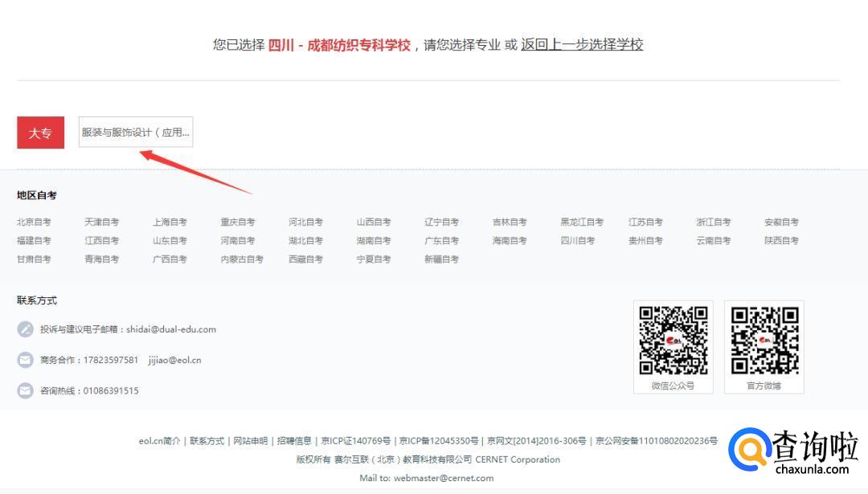Image resolution: width=868 pixels, height=494 pixels.
Task: Open 河南自考 link
Action: point(238,241)
